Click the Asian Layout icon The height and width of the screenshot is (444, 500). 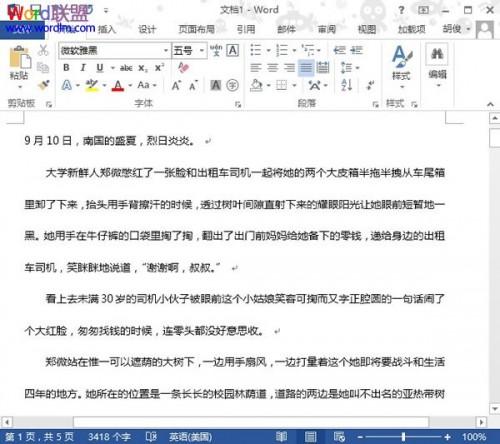click(315, 86)
